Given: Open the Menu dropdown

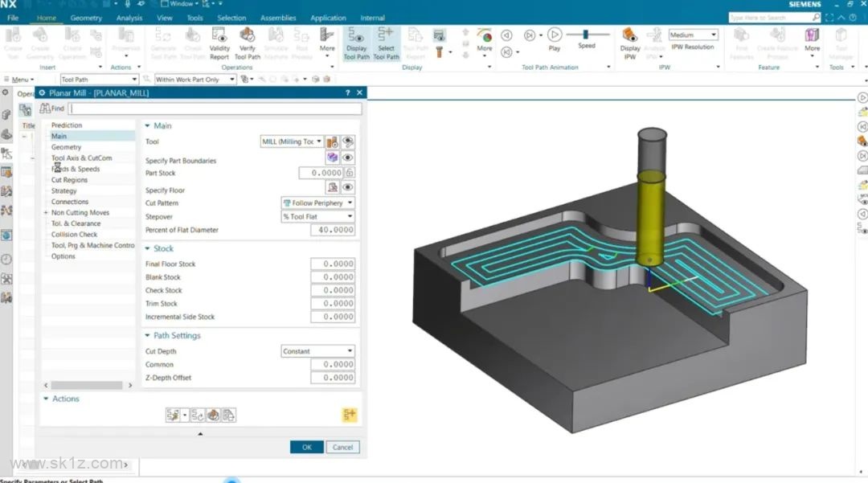Looking at the screenshot, I should [x=20, y=80].
